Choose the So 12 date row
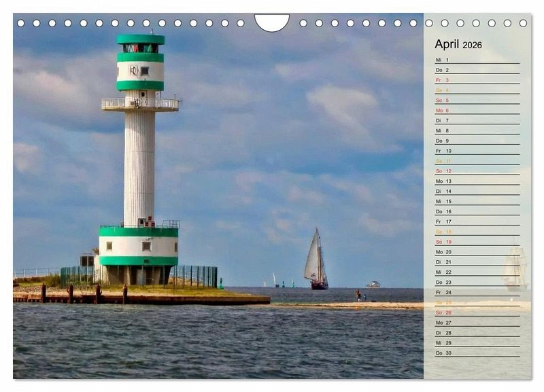 point(476,171)
